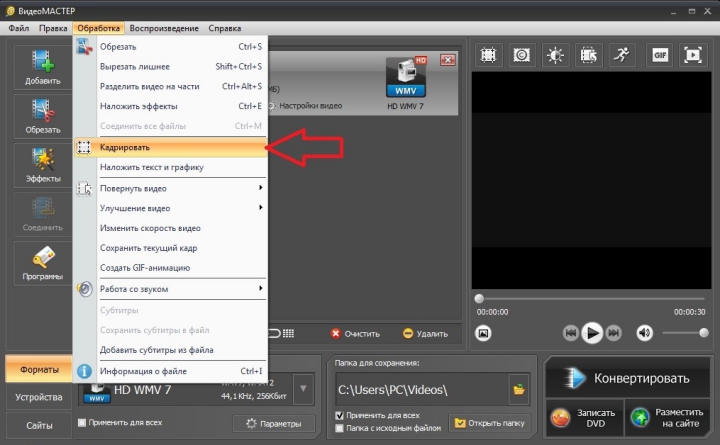Uncheck Применить для всех under save folder

coord(340,415)
